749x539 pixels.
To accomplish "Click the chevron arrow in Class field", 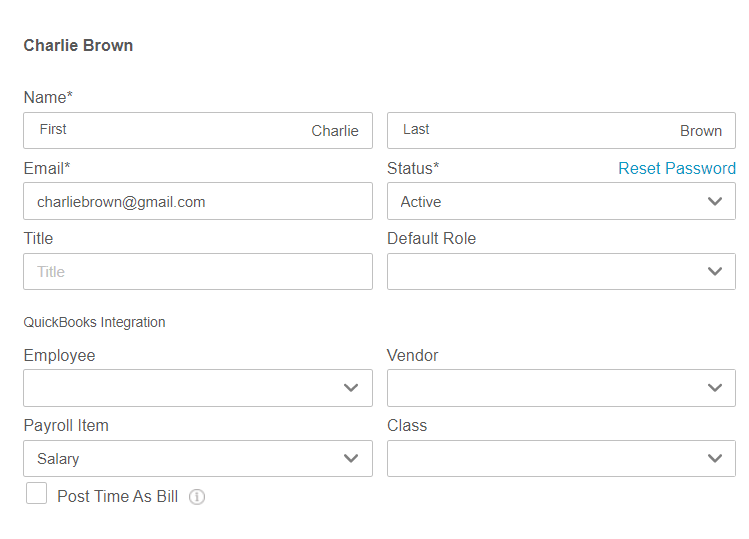I will pos(715,458).
